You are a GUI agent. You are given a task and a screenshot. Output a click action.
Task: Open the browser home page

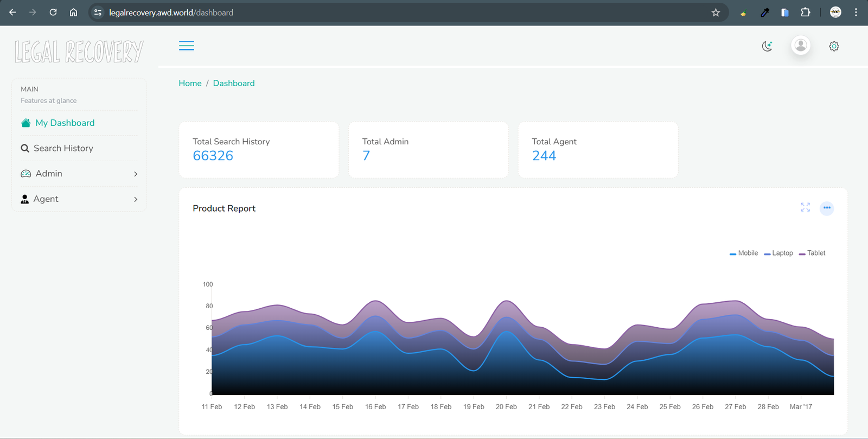[73, 12]
